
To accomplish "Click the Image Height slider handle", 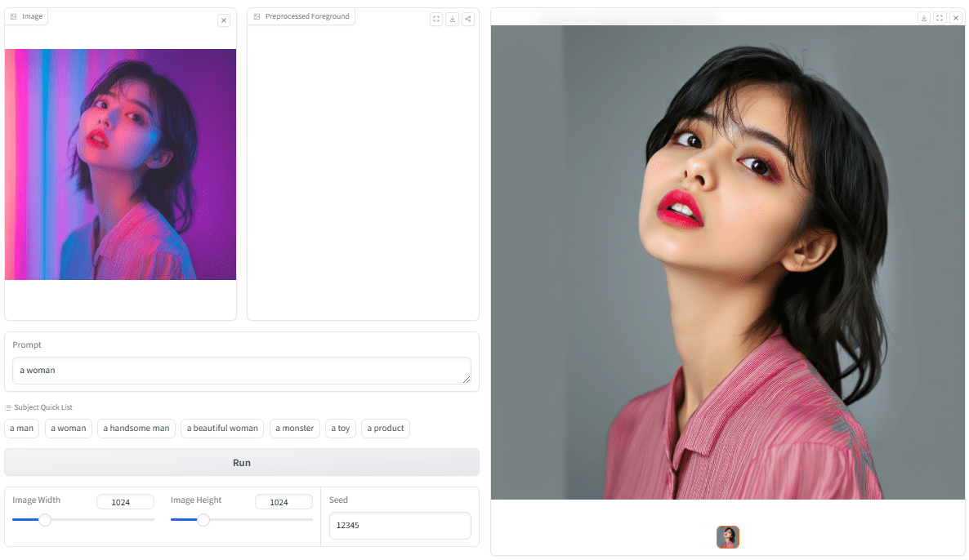I will 203,520.
